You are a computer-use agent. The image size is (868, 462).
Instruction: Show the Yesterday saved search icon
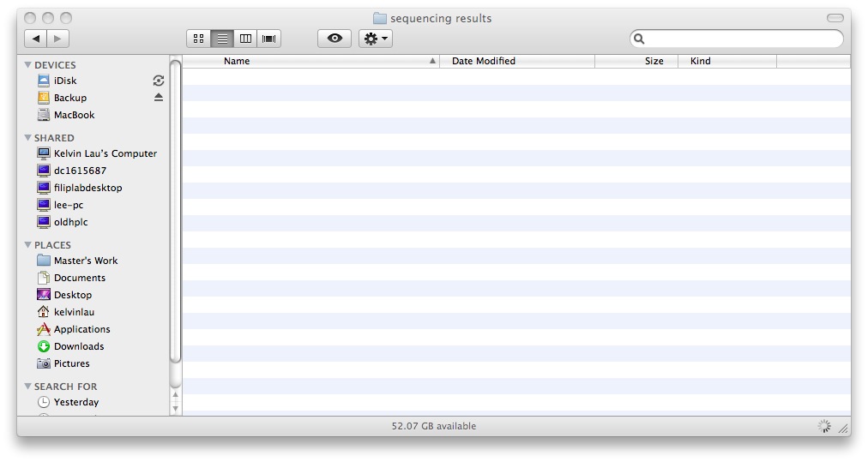pyautogui.click(x=44, y=402)
